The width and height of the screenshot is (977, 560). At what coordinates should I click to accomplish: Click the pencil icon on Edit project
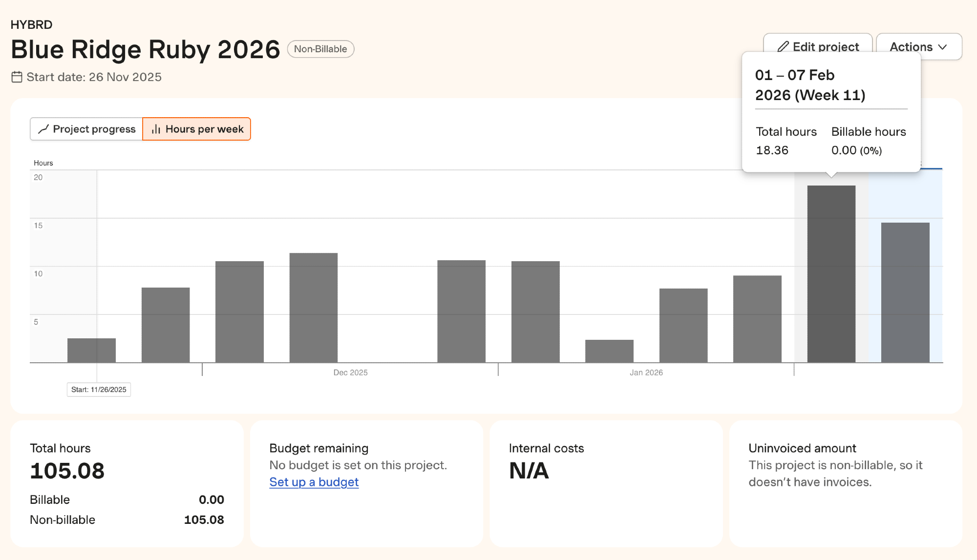(783, 47)
